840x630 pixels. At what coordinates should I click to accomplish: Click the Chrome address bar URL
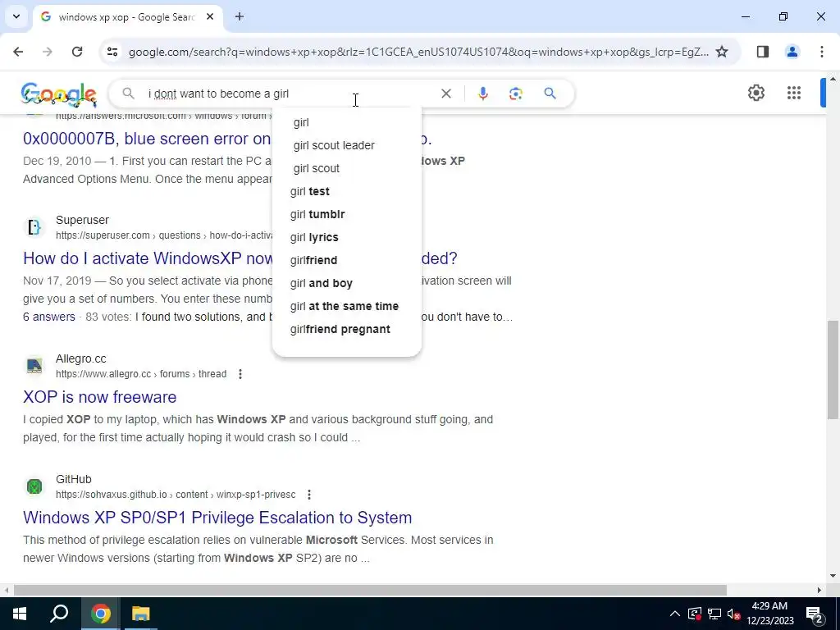click(418, 52)
